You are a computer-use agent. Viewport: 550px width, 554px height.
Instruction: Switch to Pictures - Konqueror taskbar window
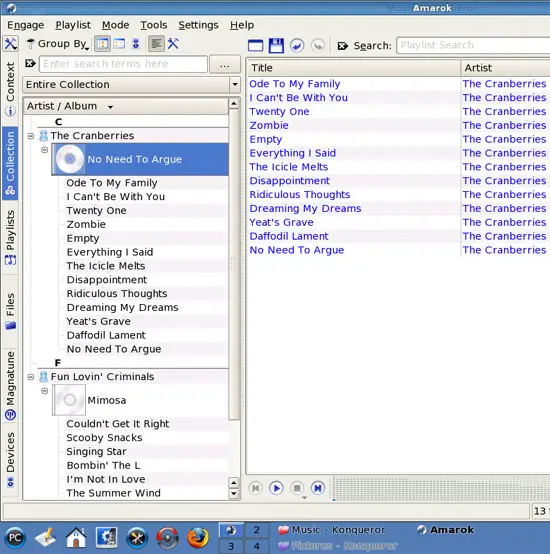click(x=338, y=546)
